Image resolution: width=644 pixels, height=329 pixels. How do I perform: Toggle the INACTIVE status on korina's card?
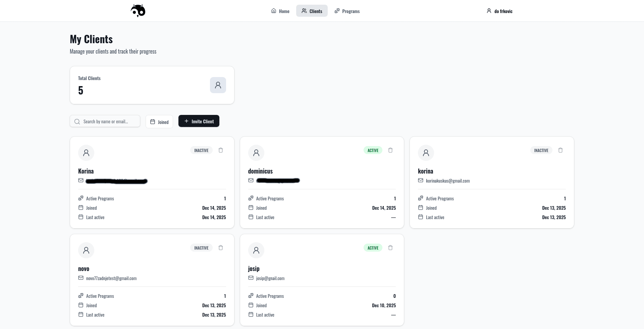point(541,150)
